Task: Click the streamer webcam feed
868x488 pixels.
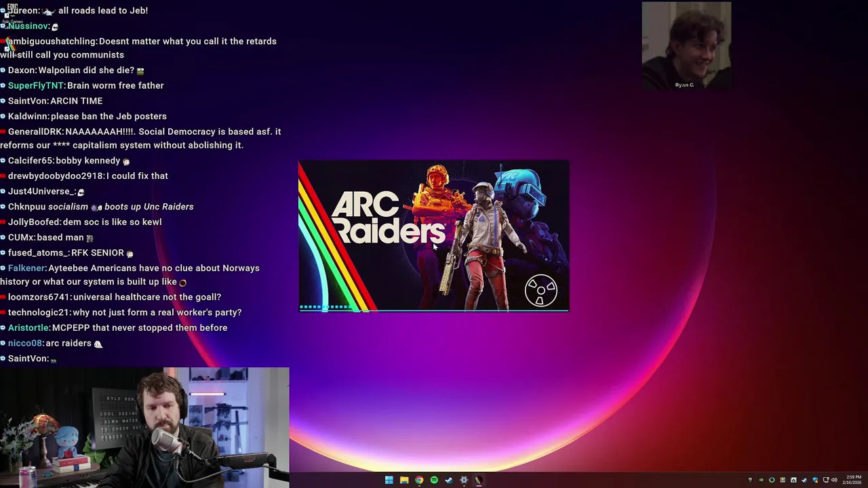Action: coord(144,428)
